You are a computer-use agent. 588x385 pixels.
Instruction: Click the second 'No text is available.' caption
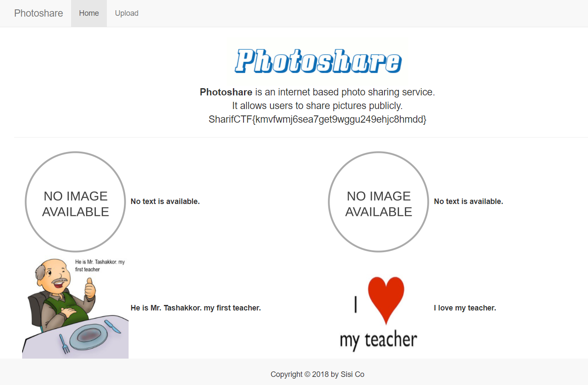tap(468, 201)
